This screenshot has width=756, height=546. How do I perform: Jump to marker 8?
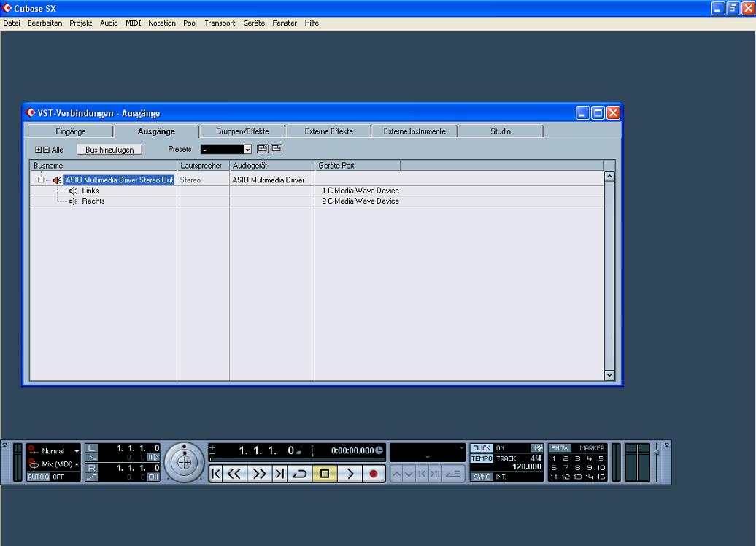577,467
